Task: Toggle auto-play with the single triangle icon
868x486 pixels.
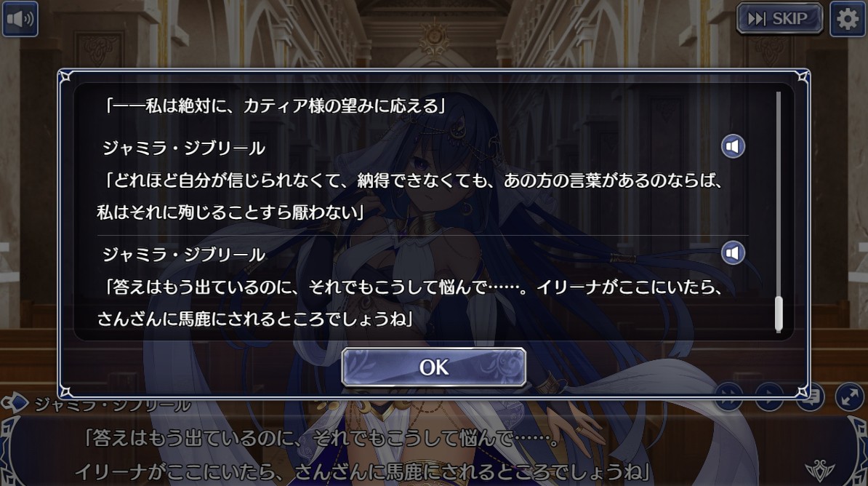Action: coord(769,397)
